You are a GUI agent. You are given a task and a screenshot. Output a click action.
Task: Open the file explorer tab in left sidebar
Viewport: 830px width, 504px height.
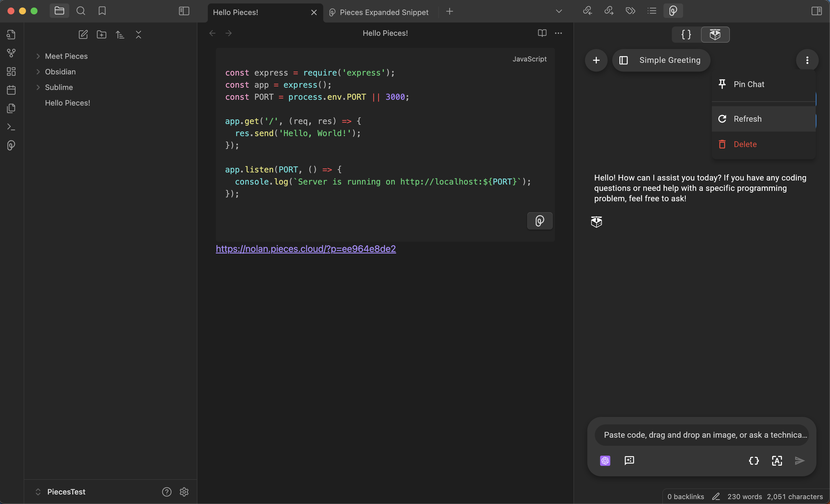(x=59, y=11)
